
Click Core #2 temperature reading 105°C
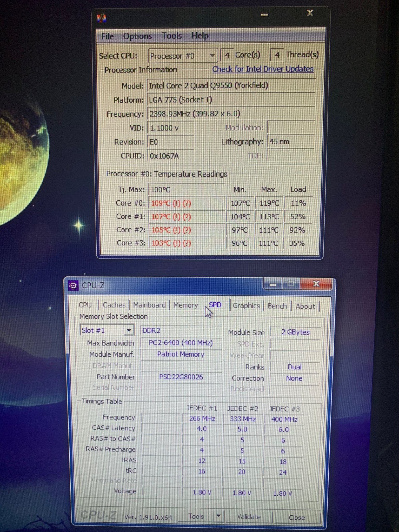coord(187,230)
